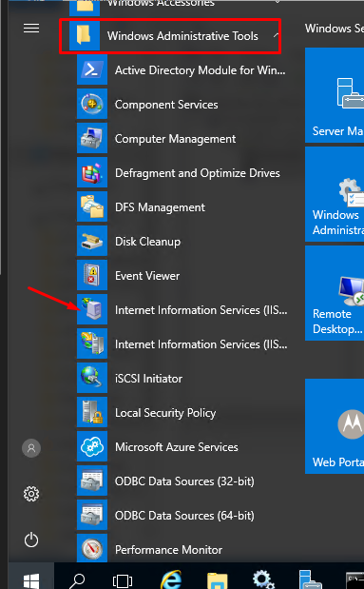The height and width of the screenshot is (589, 364).
Task: Launch Component Services
Action: tap(182, 104)
